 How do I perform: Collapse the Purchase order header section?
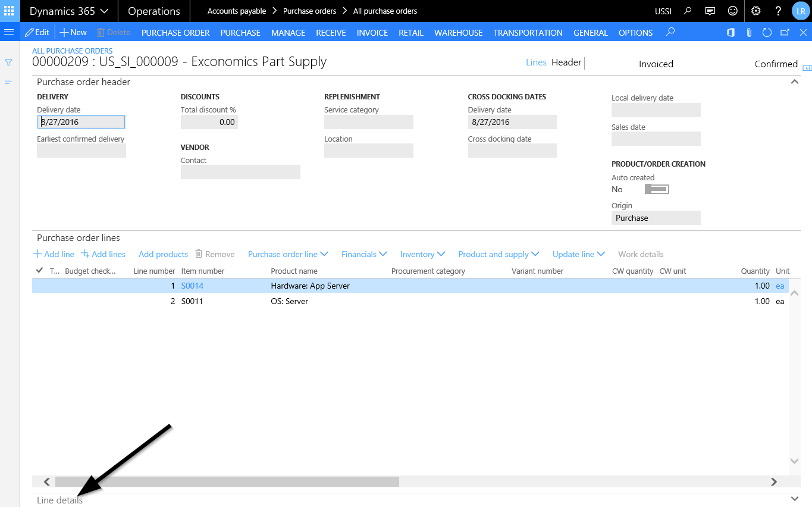(794, 82)
